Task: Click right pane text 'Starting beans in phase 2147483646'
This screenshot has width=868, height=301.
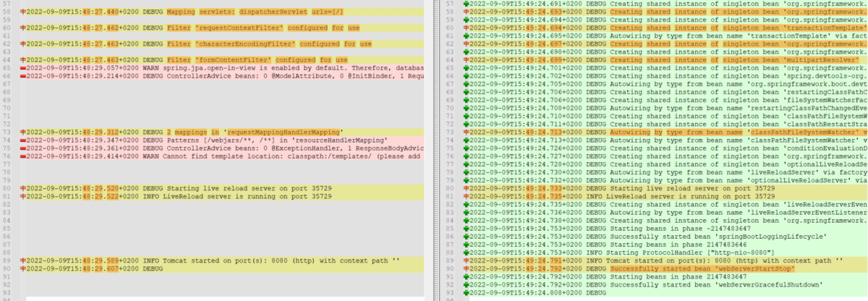Action: pyautogui.click(x=678, y=245)
